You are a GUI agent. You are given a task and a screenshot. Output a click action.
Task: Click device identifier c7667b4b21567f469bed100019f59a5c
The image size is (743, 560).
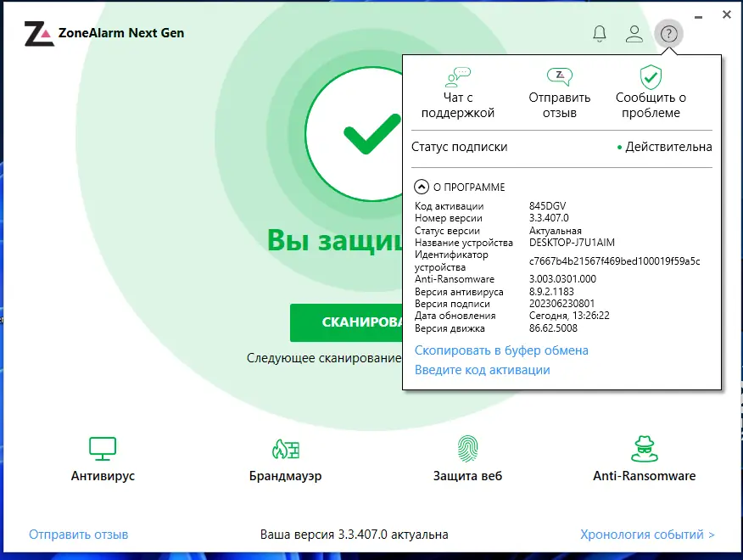pos(614,260)
